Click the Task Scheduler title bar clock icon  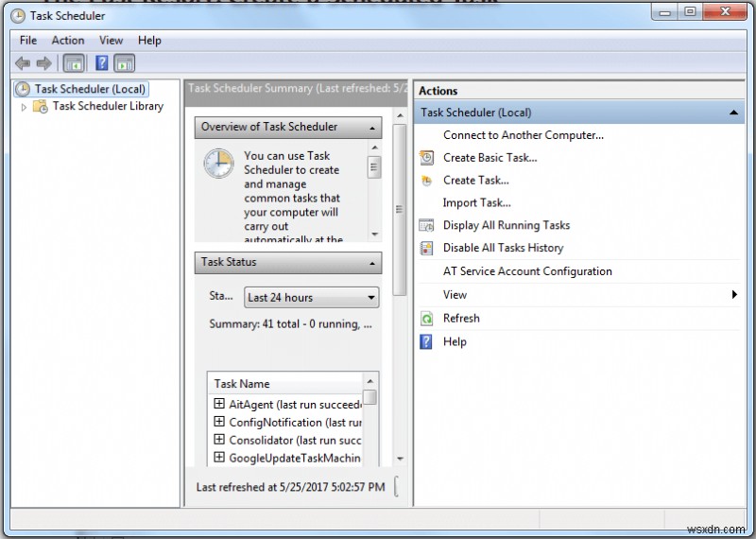click(x=18, y=16)
